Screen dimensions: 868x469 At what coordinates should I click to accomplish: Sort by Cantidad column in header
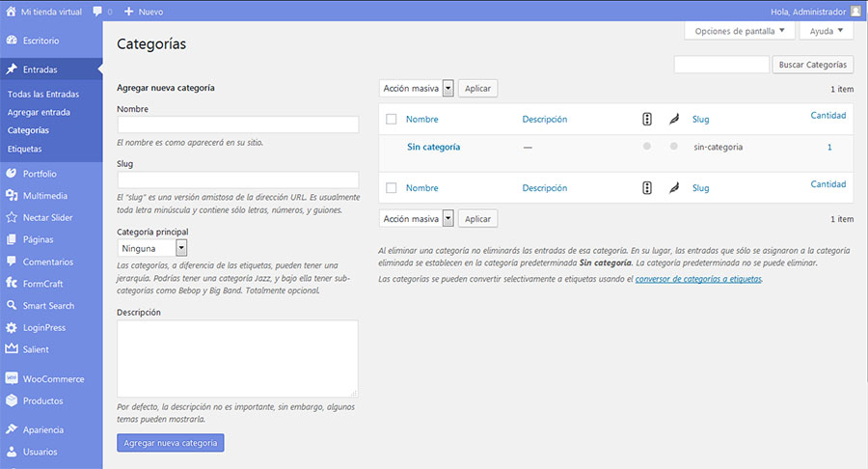point(828,115)
